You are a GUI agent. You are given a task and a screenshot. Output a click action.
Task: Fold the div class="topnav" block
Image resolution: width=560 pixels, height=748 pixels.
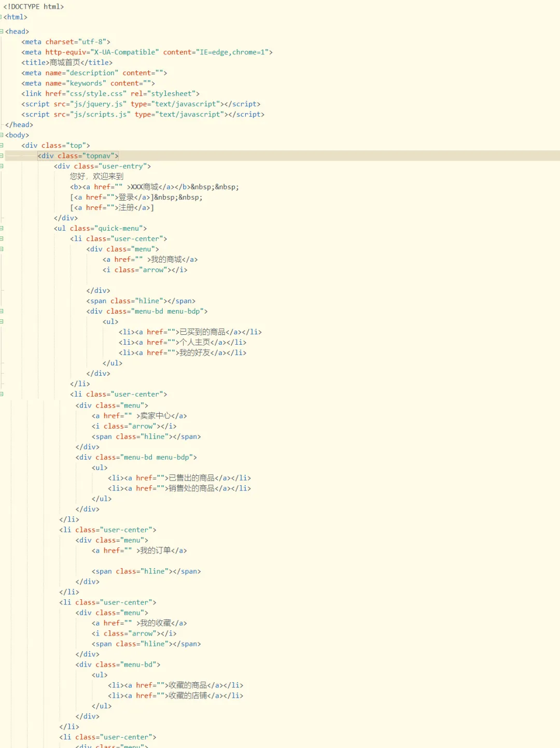[x=2, y=156]
